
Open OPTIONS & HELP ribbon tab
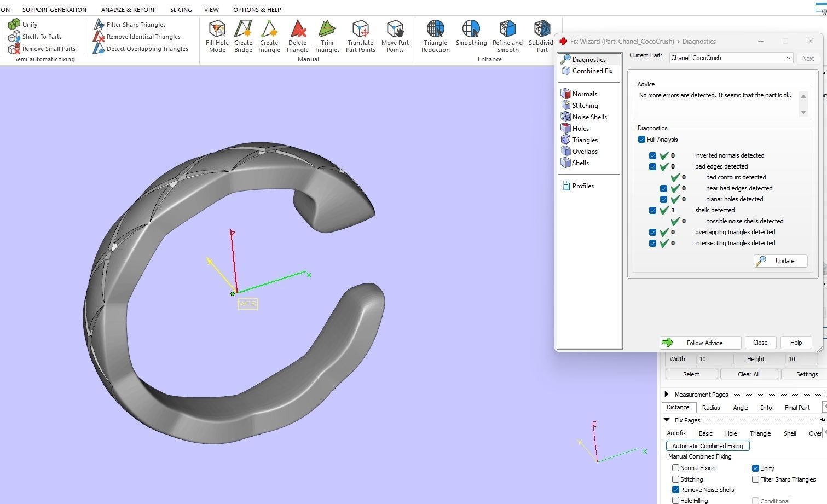257,10
